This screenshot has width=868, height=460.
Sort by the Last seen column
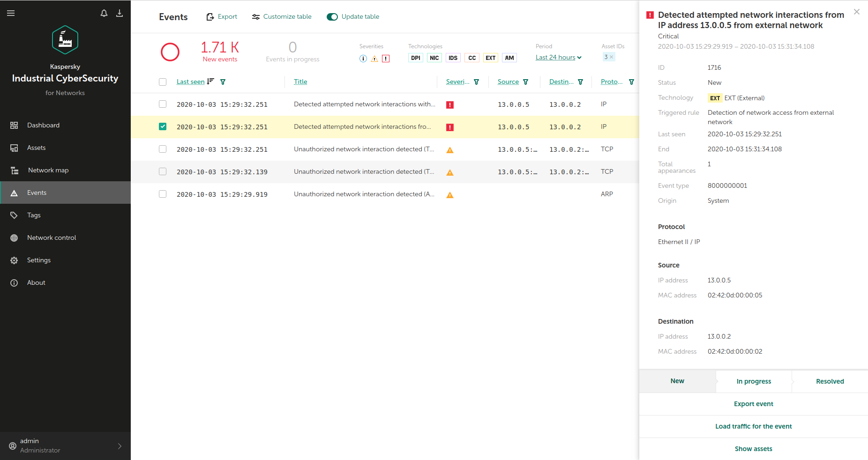tap(191, 82)
